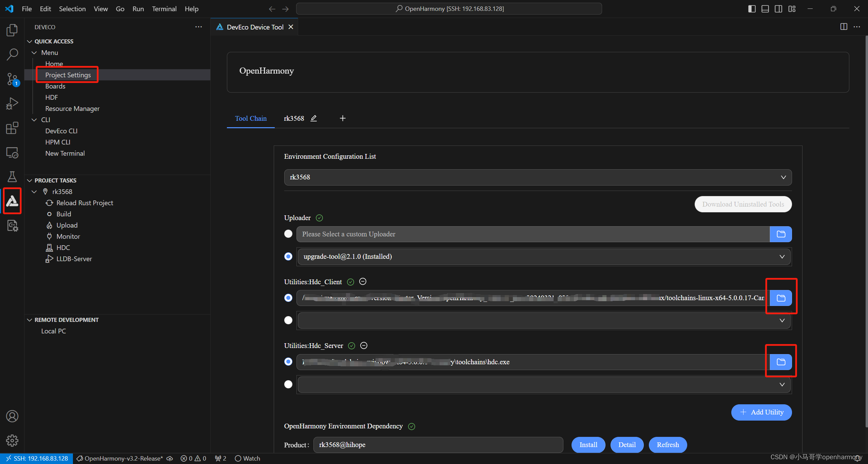
Task: Switch to the rk3568 tab
Action: (294, 118)
